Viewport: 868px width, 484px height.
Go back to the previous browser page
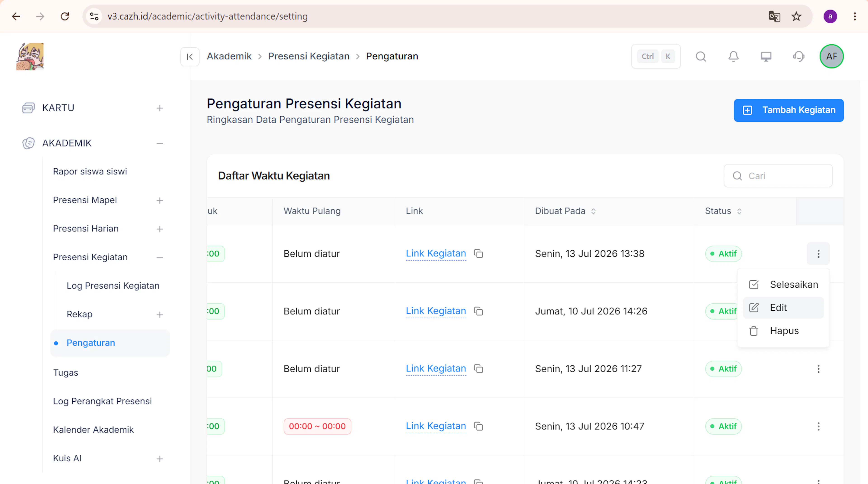coord(16,16)
